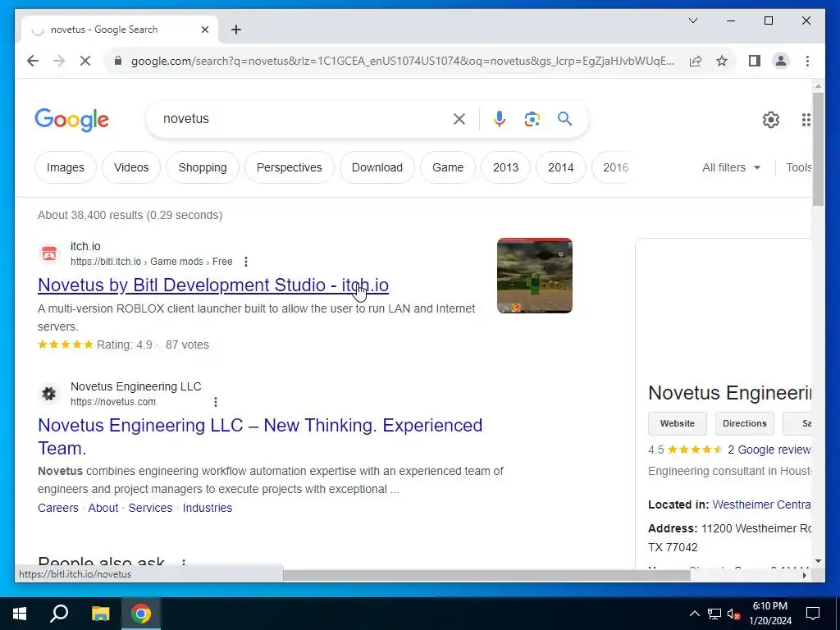Click the Chrome taskbar icon
The width and height of the screenshot is (840, 630).
[141, 614]
